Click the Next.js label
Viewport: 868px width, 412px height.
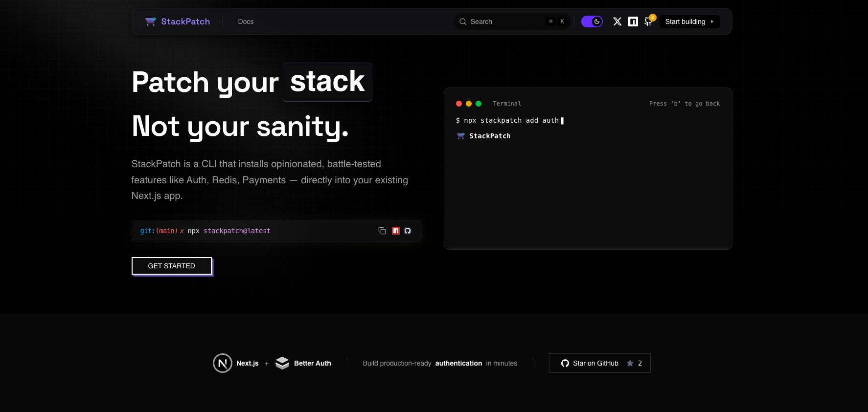pyautogui.click(x=248, y=363)
